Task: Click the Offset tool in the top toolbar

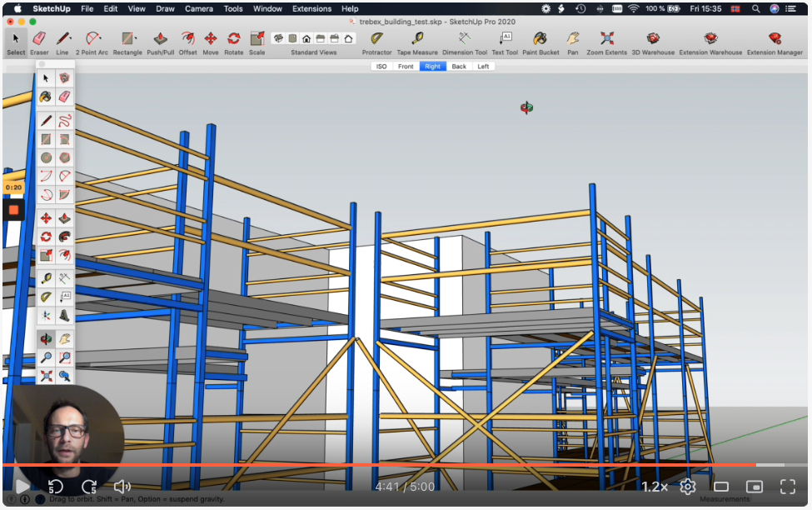Action: [187, 42]
